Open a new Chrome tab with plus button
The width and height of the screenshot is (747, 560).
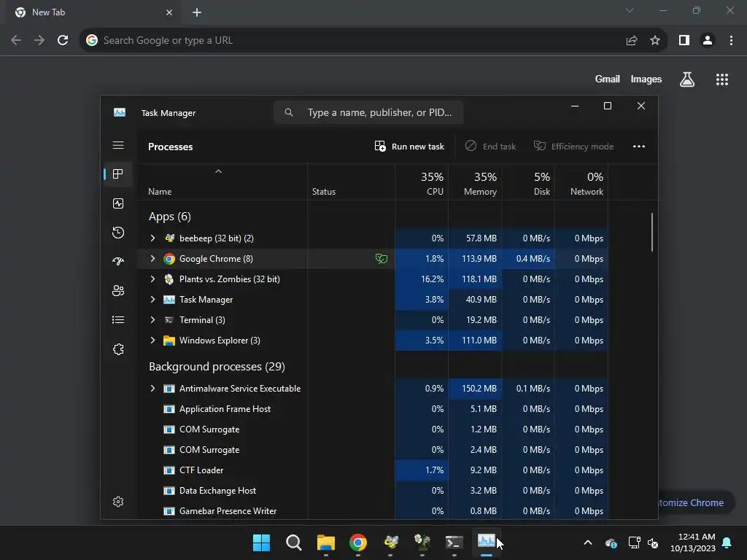197,12
